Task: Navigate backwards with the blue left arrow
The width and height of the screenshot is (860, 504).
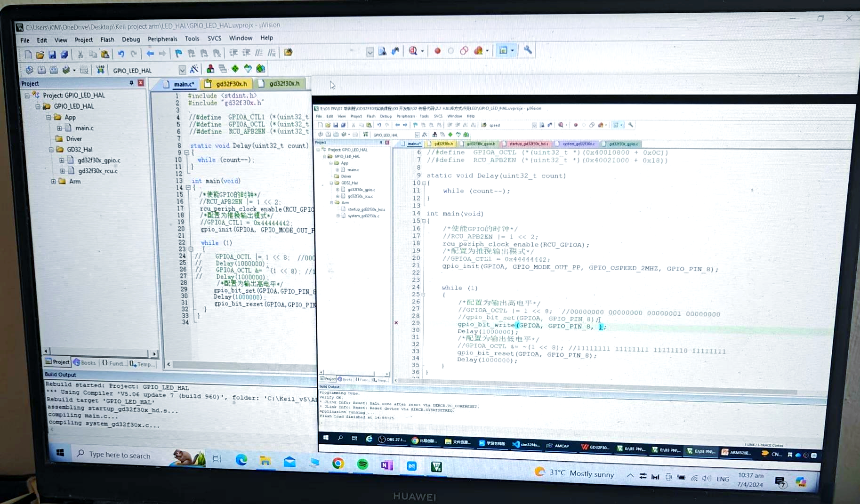Action: (150, 54)
